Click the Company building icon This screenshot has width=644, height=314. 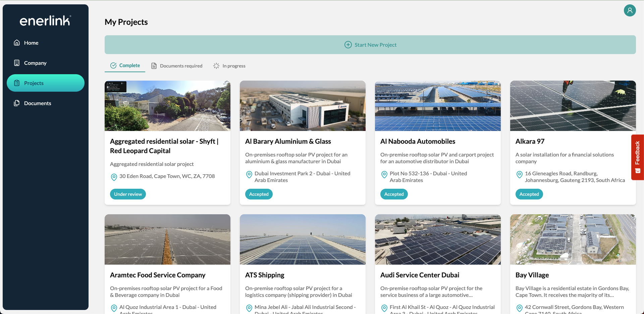click(17, 63)
